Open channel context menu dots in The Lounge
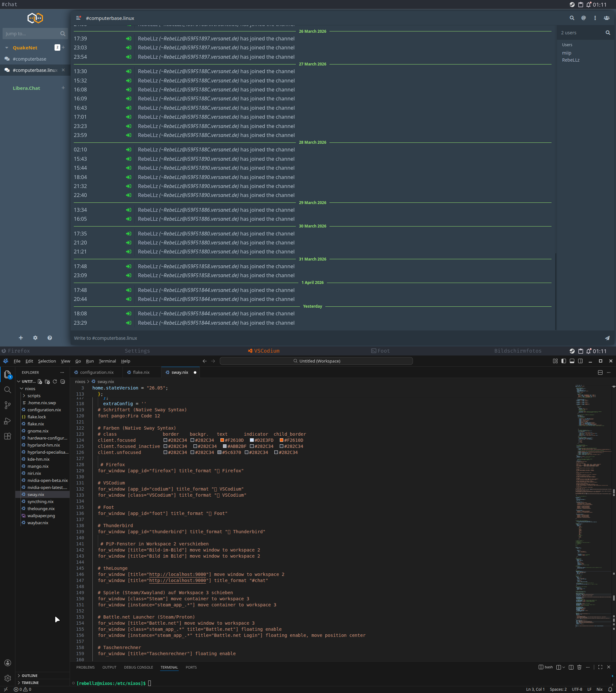The height and width of the screenshot is (693, 616). (x=595, y=18)
